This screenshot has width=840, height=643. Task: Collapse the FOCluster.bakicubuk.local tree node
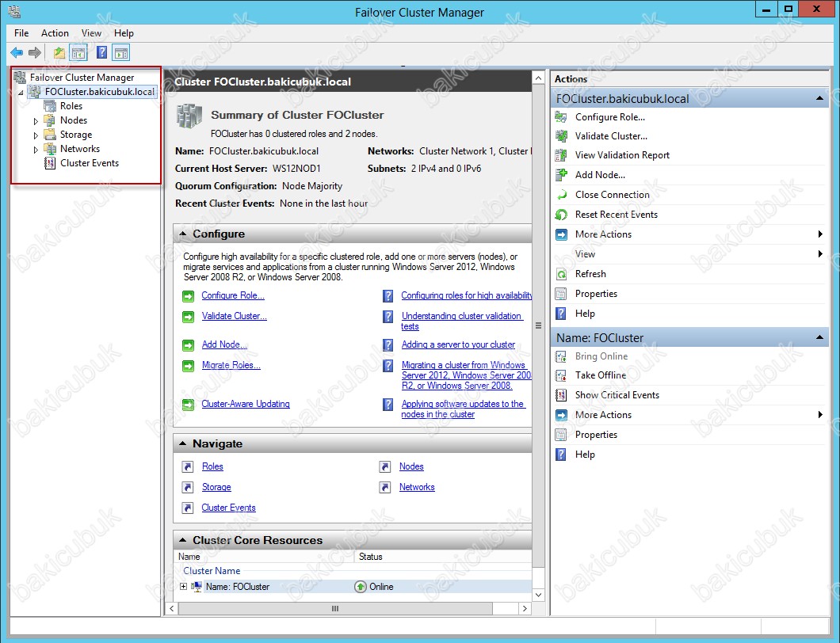(21, 93)
